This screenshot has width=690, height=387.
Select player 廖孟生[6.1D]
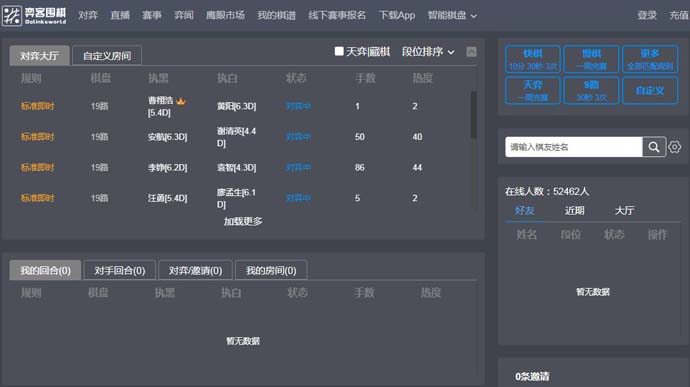click(236, 198)
